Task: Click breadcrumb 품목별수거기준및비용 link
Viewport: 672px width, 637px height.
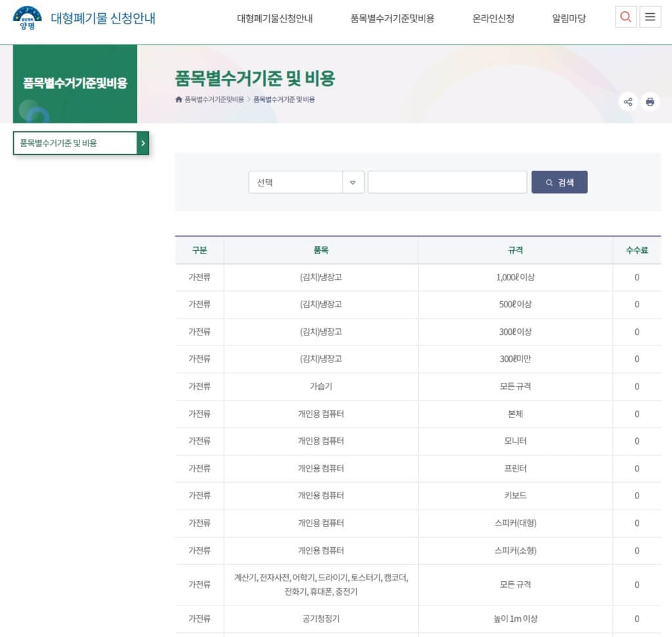Action: pos(214,100)
